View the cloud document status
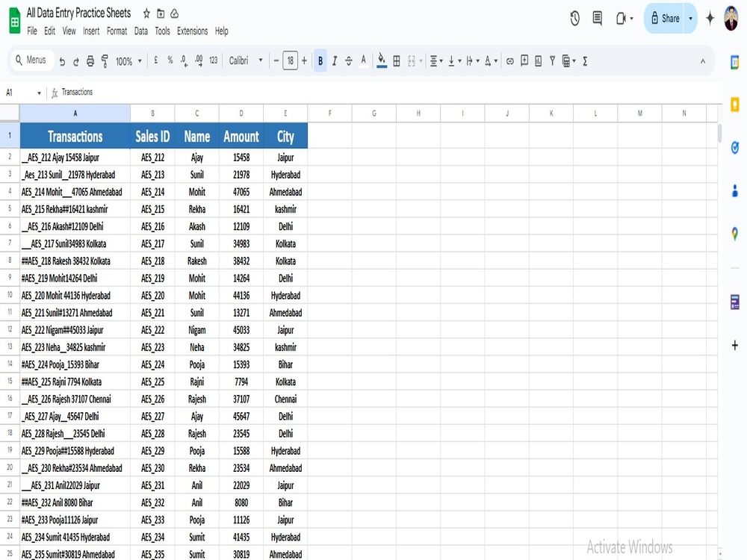This screenshot has width=747, height=560. (174, 13)
